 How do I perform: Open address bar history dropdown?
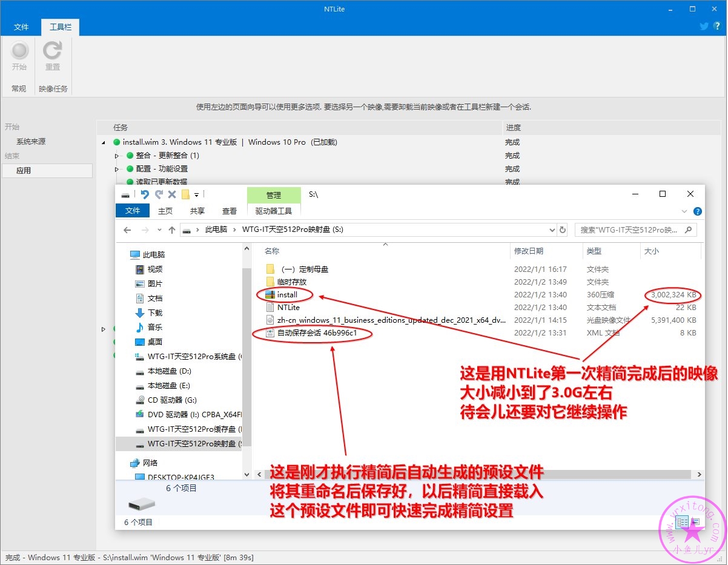click(552, 230)
